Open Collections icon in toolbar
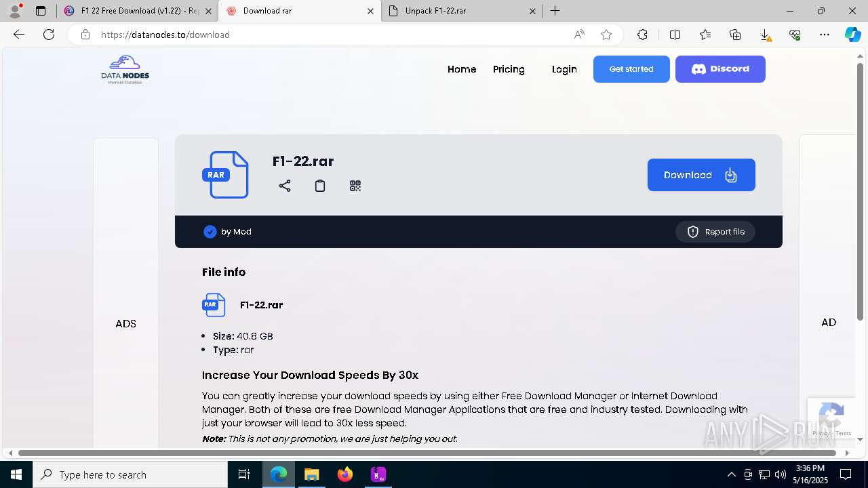The height and width of the screenshot is (488, 868). click(735, 35)
